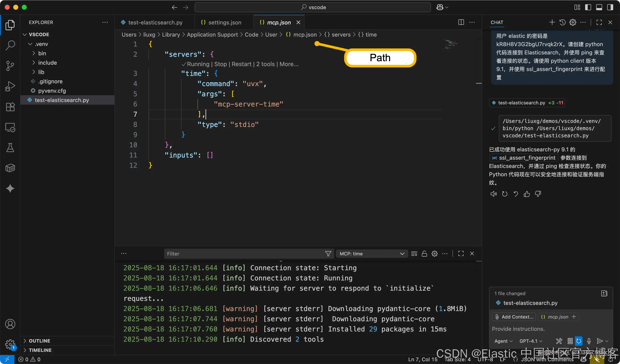Screen dimensions: 620x364
Task: Click Restart in the server code lens
Action: (x=241, y=64)
